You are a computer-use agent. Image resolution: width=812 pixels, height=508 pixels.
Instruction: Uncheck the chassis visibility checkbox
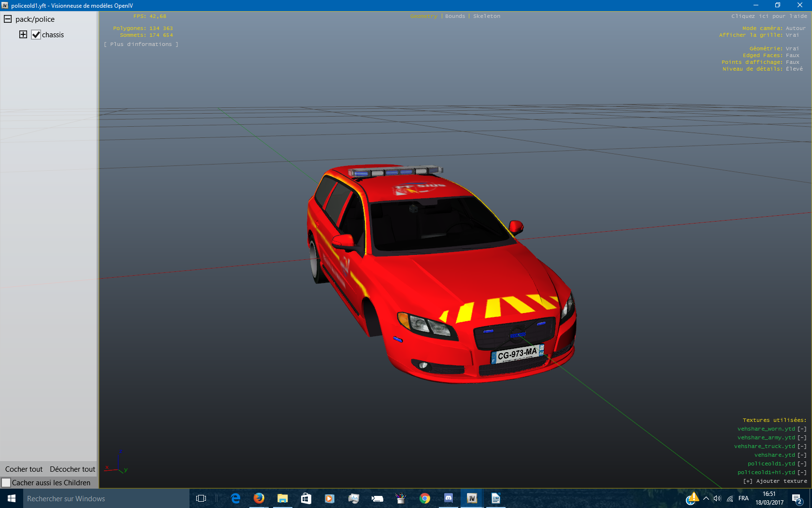36,35
